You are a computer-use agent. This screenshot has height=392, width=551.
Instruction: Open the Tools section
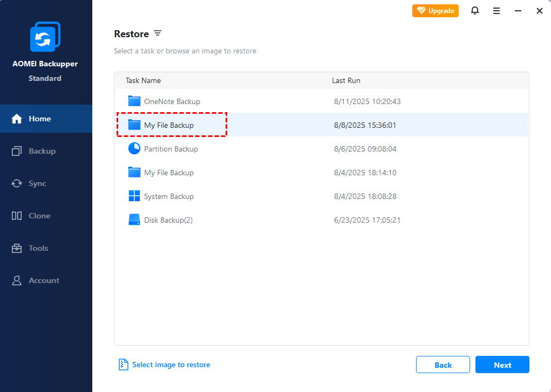point(38,248)
